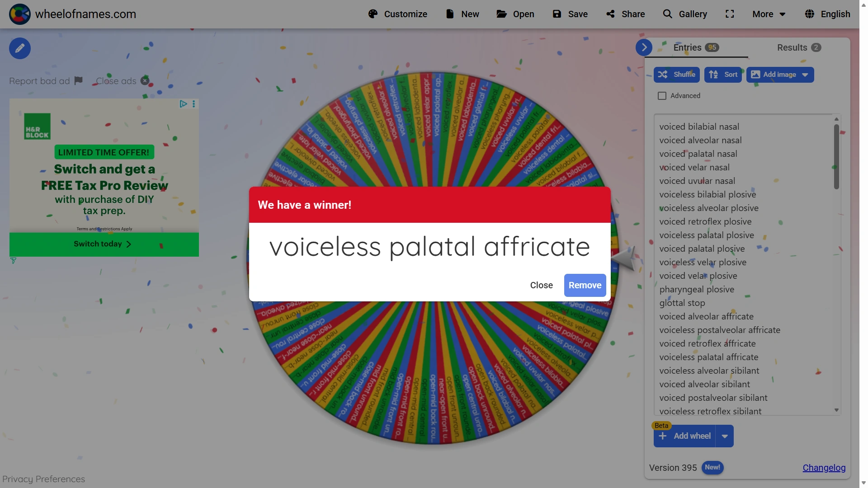
Task: Expand the Add wheel options arrow
Action: [725, 436]
